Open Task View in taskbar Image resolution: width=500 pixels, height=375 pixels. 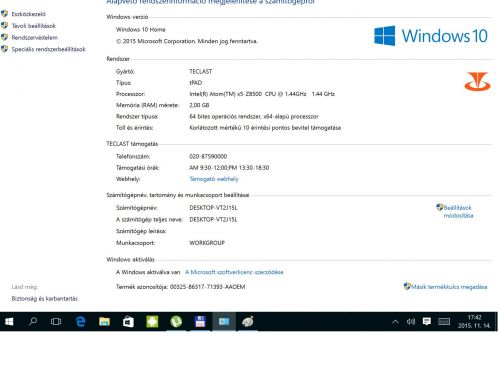click(x=56, y=322)
